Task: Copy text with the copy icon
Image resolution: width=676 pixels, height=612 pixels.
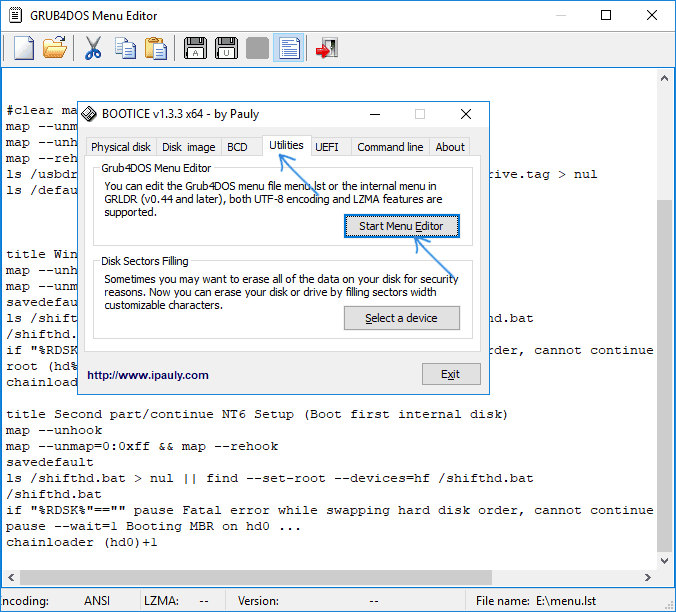Action: [x=125, y=47]
